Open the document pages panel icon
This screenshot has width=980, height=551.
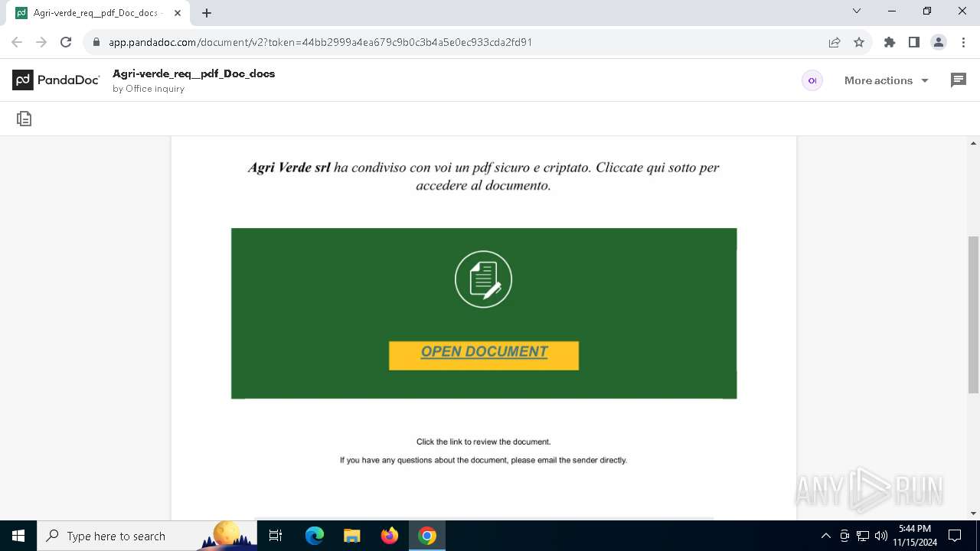pyautogui.click(x=24, y=119)
